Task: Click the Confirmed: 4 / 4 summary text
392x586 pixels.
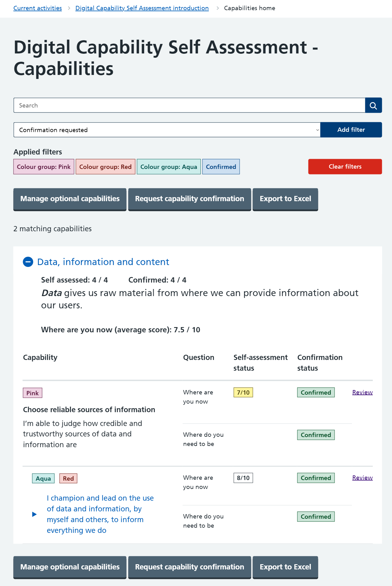Action: point(157,280)
